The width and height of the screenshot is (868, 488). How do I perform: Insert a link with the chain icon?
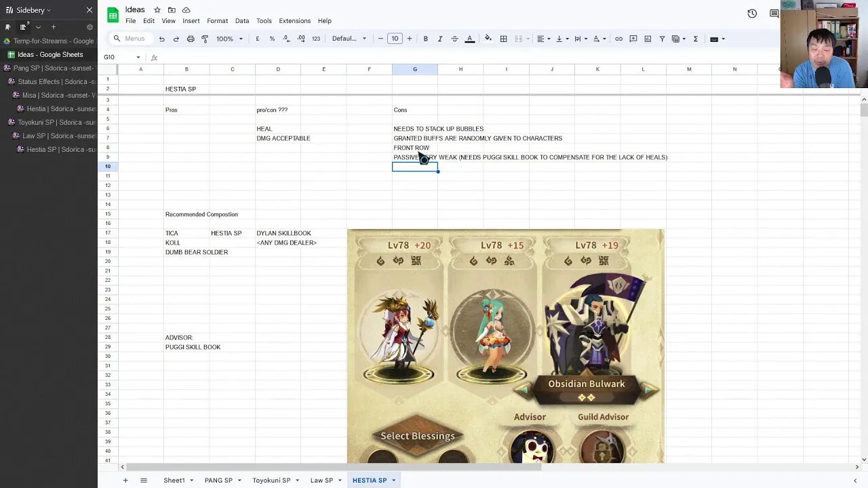pyautogui.click(x=618, y=39)
